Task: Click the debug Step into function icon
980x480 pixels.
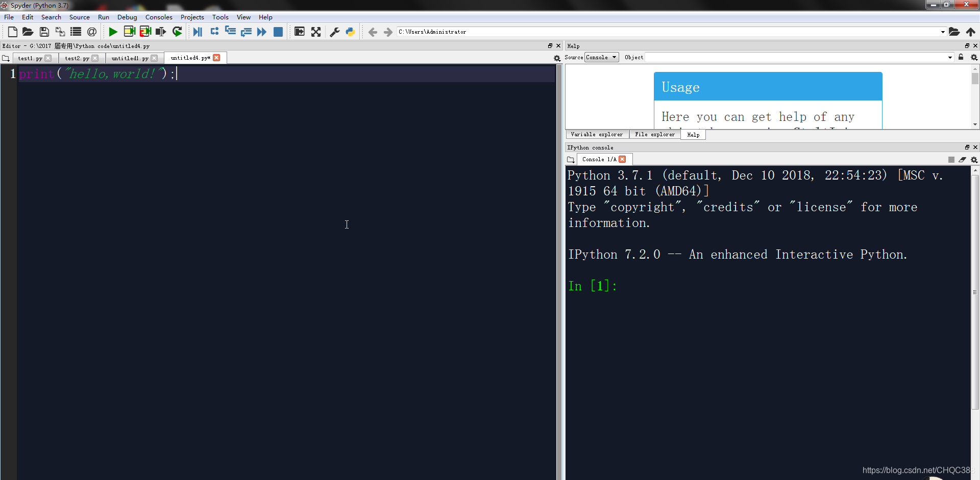Action: tap(230, 32)
